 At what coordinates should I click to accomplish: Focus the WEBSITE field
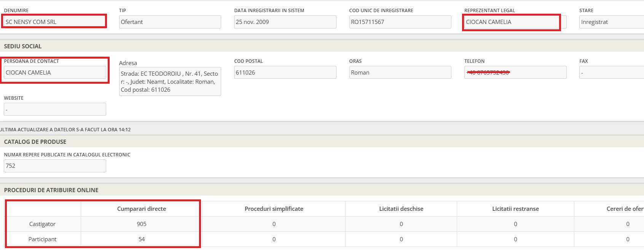(x=55, y=109)
